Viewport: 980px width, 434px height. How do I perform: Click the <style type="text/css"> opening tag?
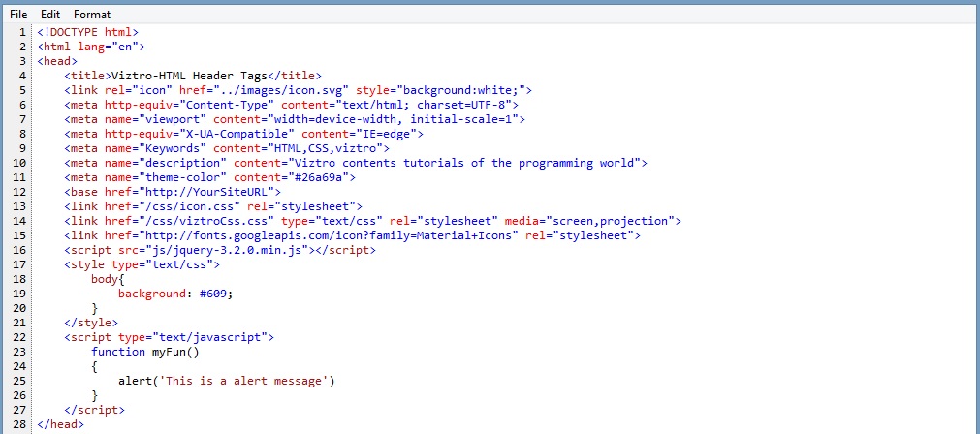click(x=142, y=264)
